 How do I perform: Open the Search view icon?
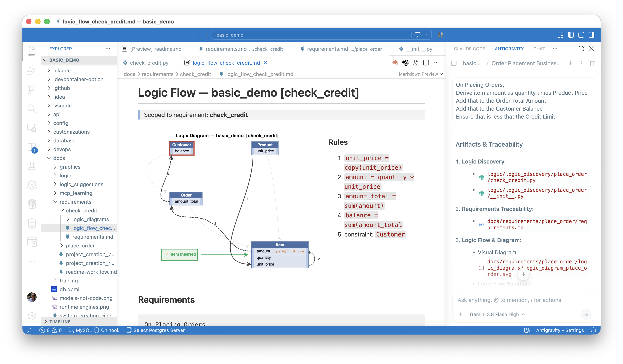coord(32,108)
